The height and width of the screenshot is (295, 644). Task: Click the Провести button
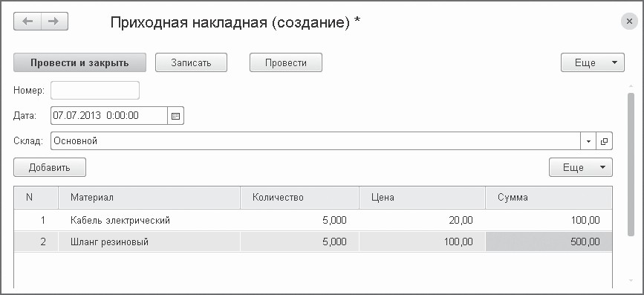[x=286, y=63]
